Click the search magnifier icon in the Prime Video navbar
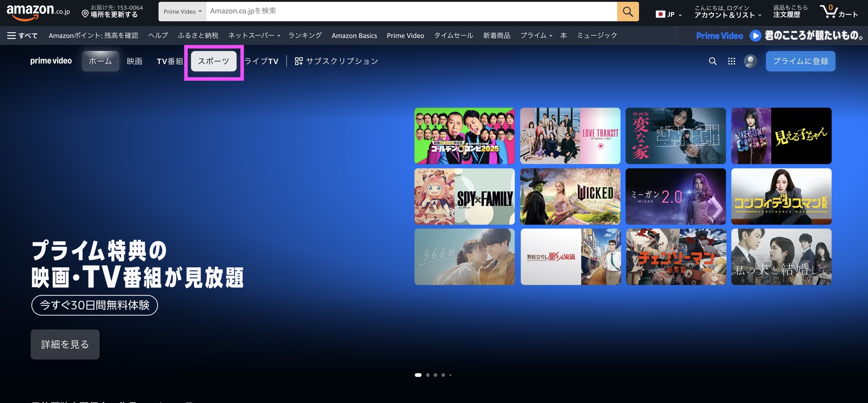The image size is (868, 403). [713, 61]
